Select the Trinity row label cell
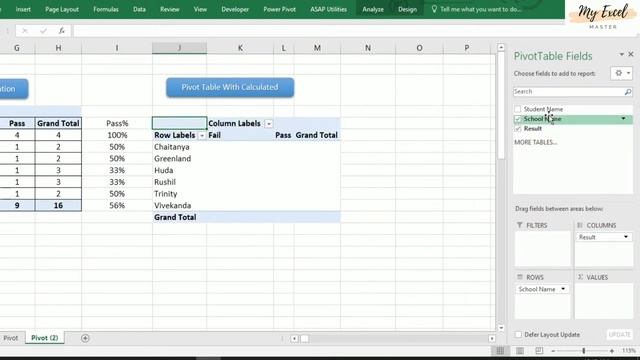 tap(180, 194)
